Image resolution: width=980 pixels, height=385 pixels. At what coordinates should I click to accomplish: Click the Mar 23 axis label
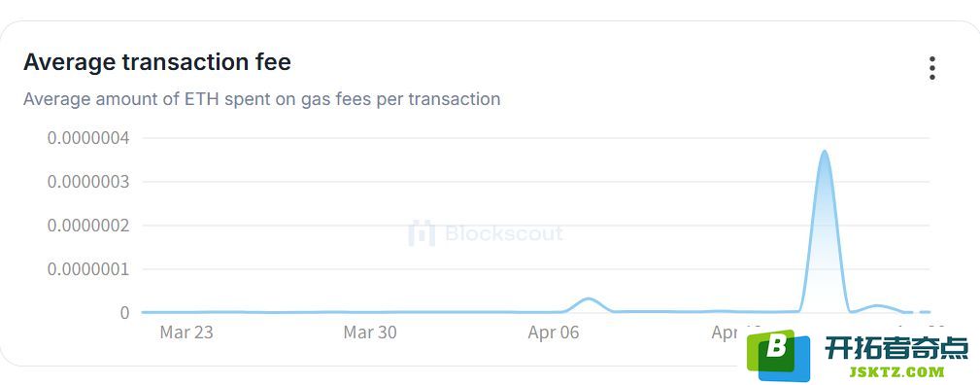[x=186, y=332]
